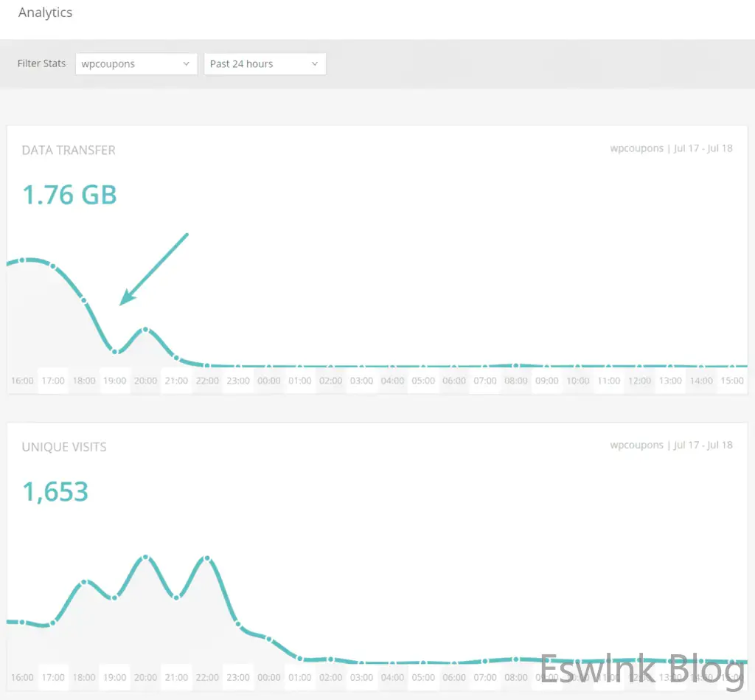Click the 23:00 point on Unique Visits chart

tap(238, 624)
